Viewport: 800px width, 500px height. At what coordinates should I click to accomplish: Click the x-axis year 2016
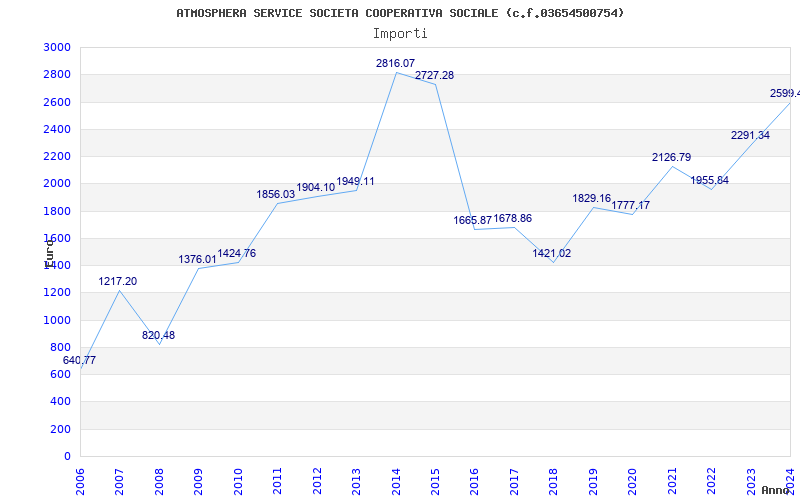pyautogui.click(x=474, y=482)
